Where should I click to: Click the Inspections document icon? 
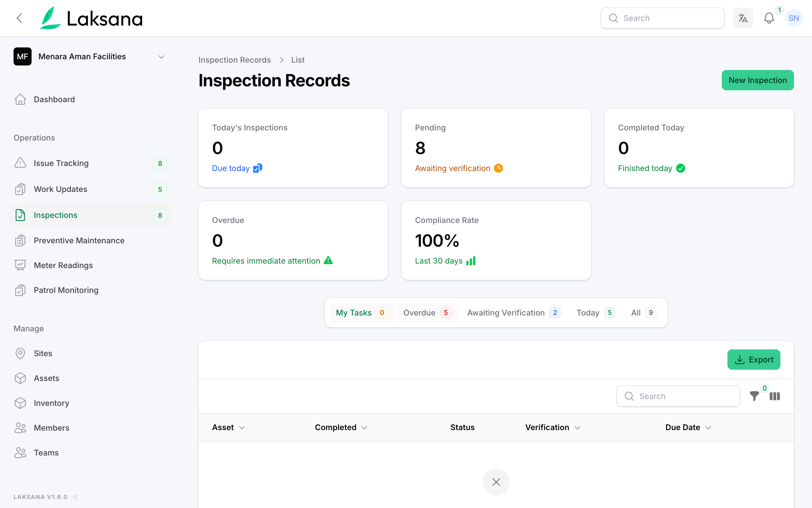(x=20, y=215)
